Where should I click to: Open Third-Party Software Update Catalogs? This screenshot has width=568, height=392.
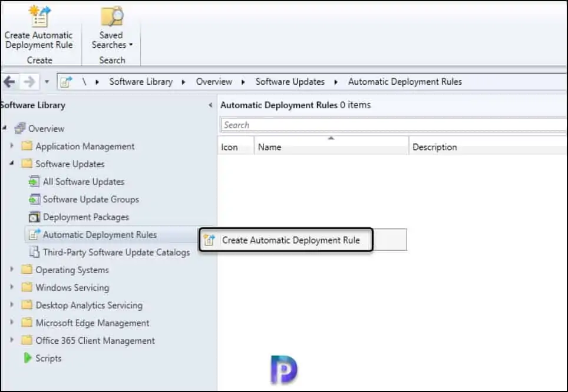(x=116, y=253)
